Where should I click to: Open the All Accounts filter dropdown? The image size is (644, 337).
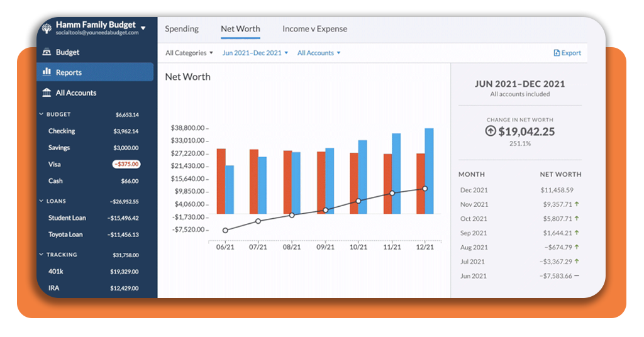(318, 53)
